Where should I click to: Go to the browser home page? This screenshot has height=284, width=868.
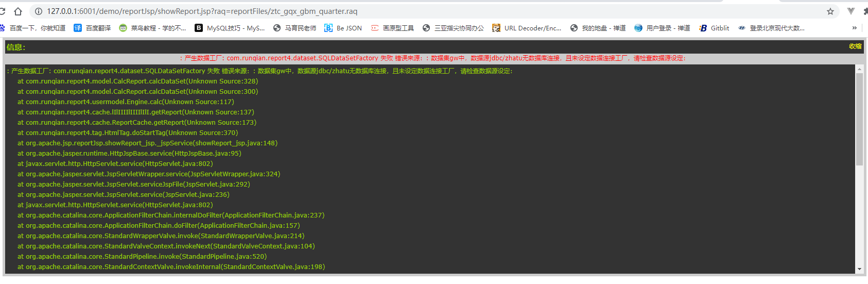coord(18,11)
